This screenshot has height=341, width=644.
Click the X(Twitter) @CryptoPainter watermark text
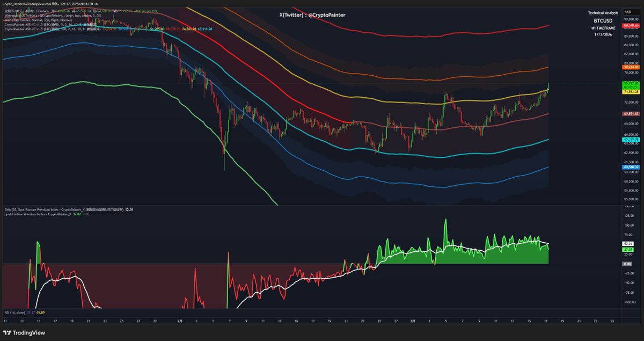tap(312, 15)
